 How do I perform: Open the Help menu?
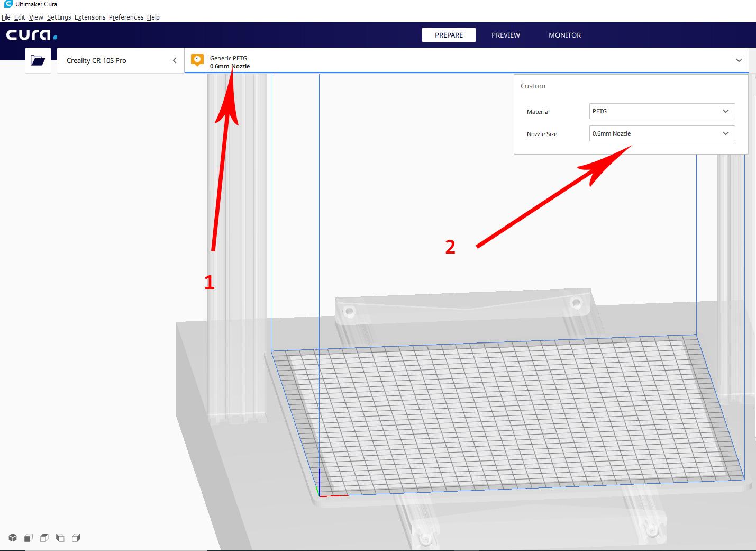tap(153, 17)
